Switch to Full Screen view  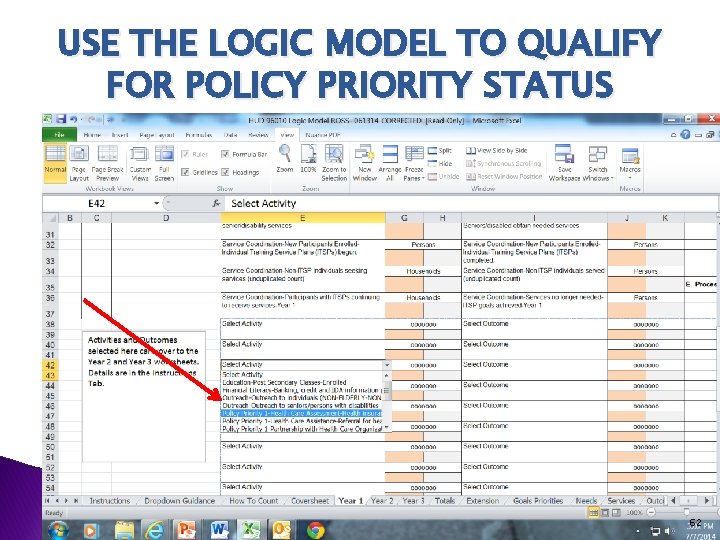[164, 163]
